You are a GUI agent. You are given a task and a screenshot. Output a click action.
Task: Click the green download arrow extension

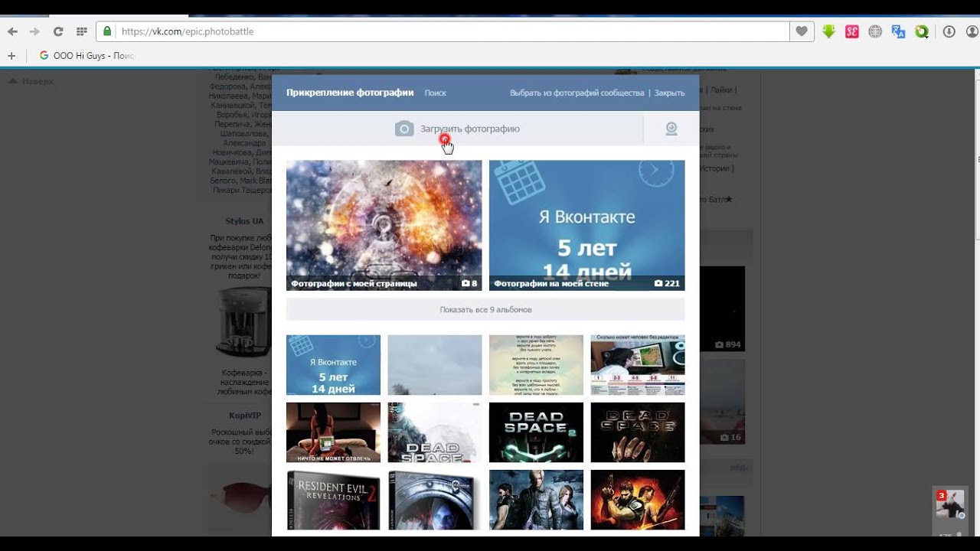[828, 31]
